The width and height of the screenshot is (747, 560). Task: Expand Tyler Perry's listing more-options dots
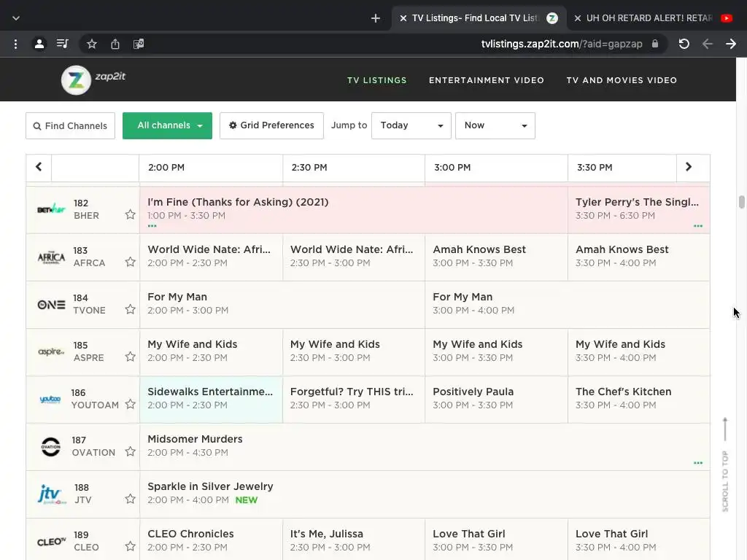pyautogui.click(x=698, y=226)
